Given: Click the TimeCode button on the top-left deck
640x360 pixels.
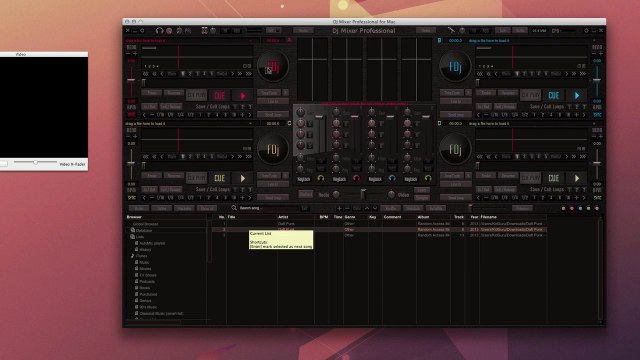Looking at the screenshot, I should pyautogui.click(x=269, y=93).
